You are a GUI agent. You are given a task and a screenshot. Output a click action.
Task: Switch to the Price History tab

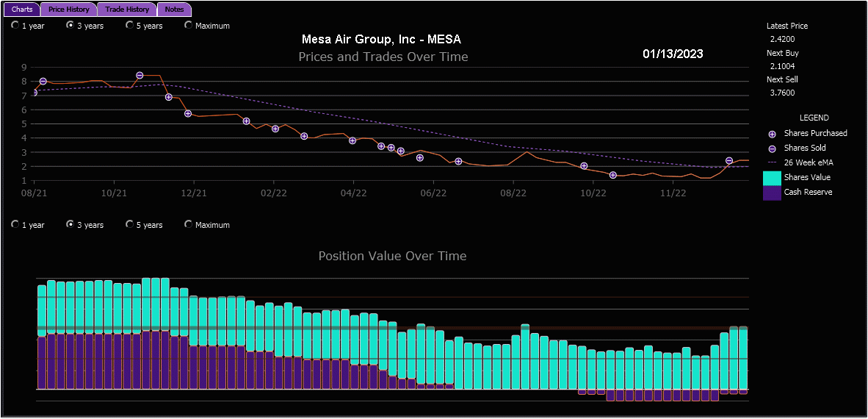[x=68, y=10]
